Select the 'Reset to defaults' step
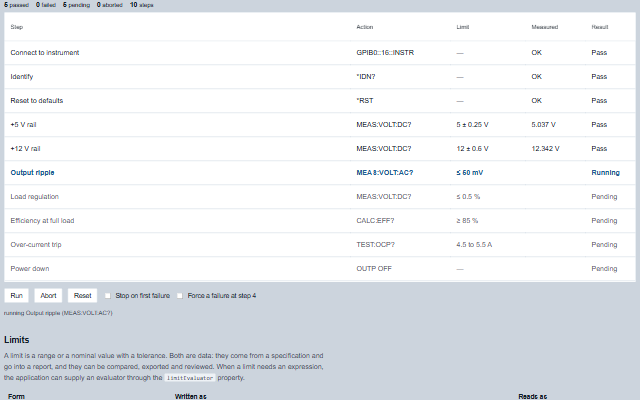The width and height of the screenshot is (640, 400). pos(320,101)
